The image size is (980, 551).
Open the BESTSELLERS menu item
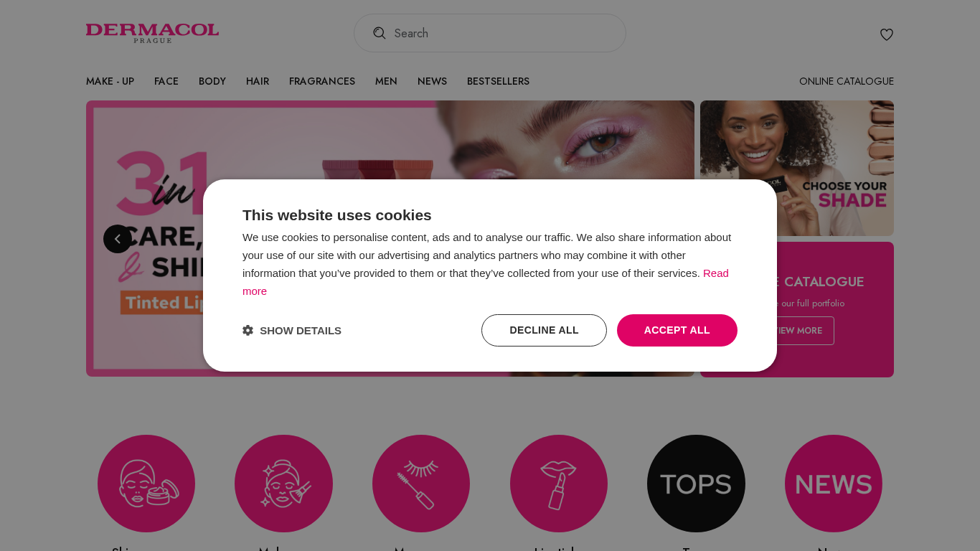(x=498, y=81)
